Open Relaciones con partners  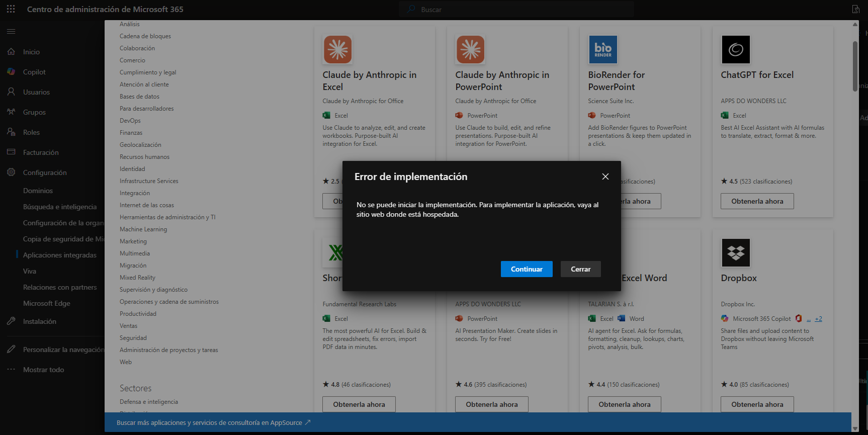pos(60,287)
